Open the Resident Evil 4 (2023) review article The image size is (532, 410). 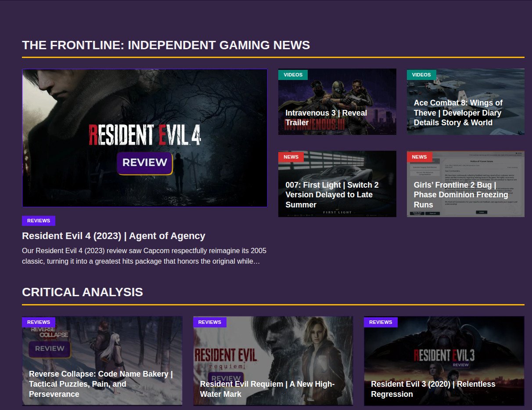(114, 236)
